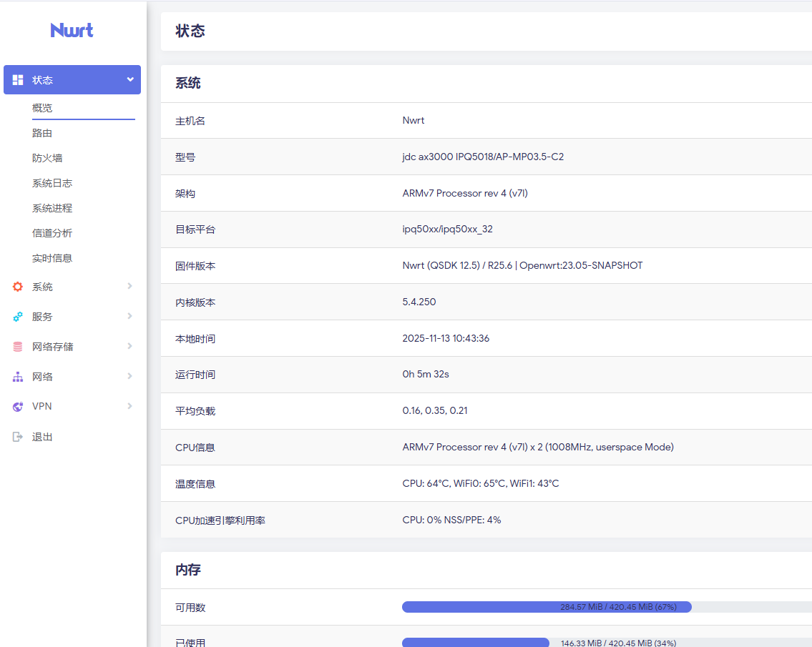This screenshot has width=812, height=647.
Task: Click the status dashboard grid icon
Action: point(18,80)
